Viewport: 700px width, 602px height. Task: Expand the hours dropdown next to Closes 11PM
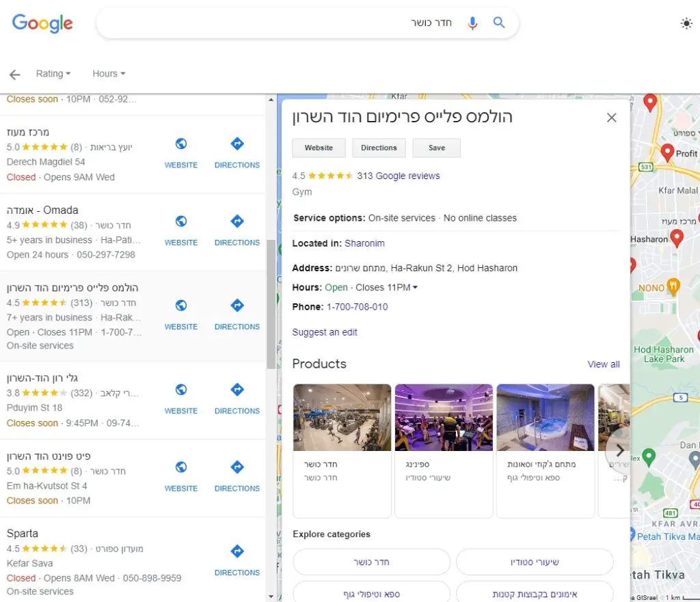[415, 288]
